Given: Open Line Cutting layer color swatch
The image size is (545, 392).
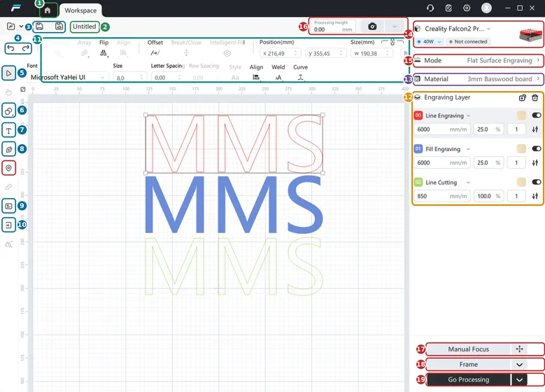Looking at the screenshot, I should (521, 182).
